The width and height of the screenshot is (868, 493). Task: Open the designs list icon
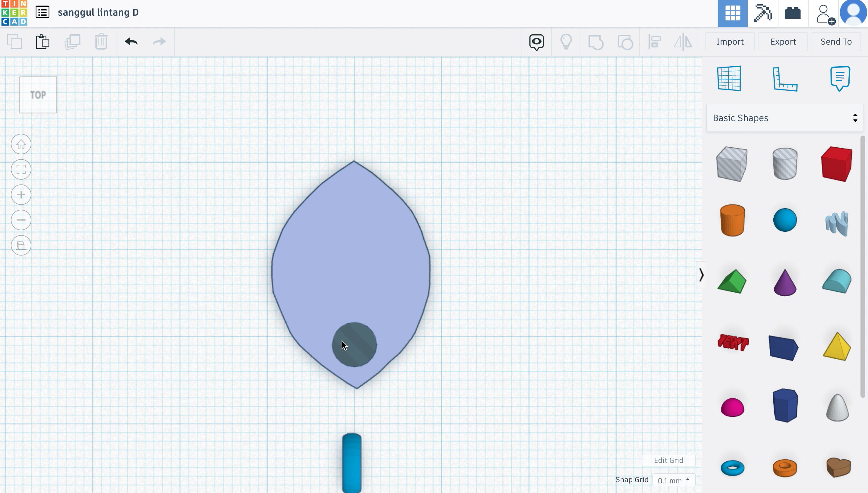(43, 13)
